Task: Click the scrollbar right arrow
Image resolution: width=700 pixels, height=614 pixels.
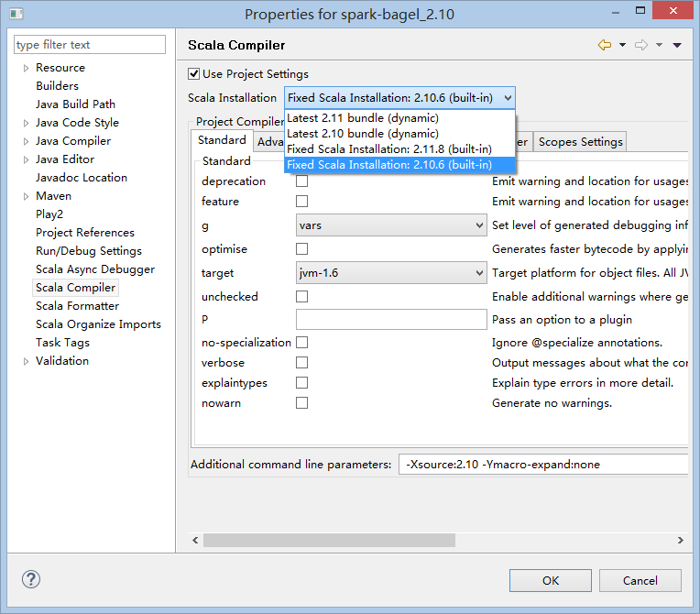Action: 681,541
